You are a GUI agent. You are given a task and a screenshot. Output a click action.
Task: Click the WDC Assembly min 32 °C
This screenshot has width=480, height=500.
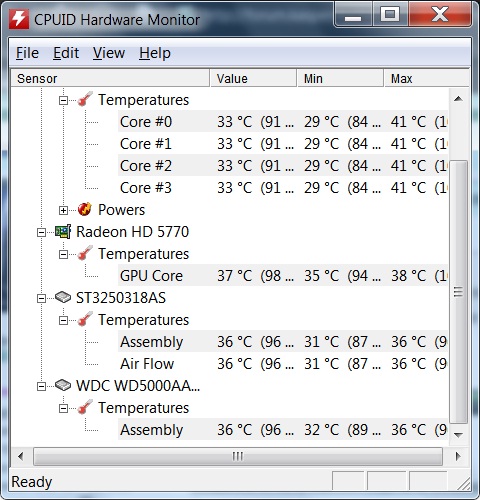pyautogui.click(x=321, y=430)
